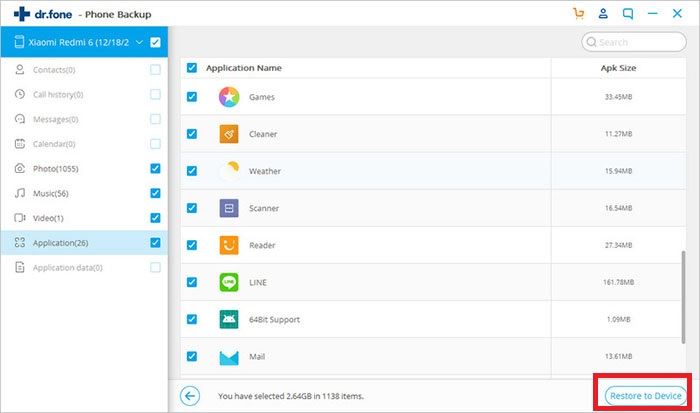Uncheck the Video checkbox

click(x=155, y=218)
